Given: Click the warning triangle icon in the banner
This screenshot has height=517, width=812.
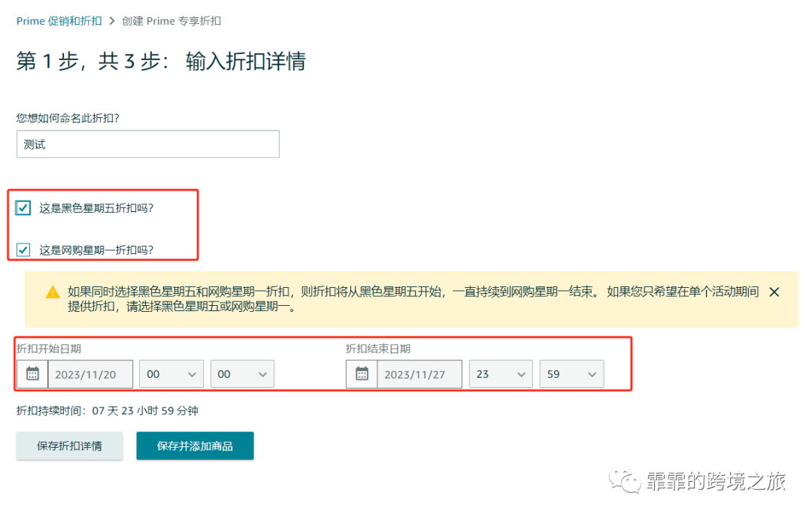Looking at the screenshot, I should click(x=53, y=292).
